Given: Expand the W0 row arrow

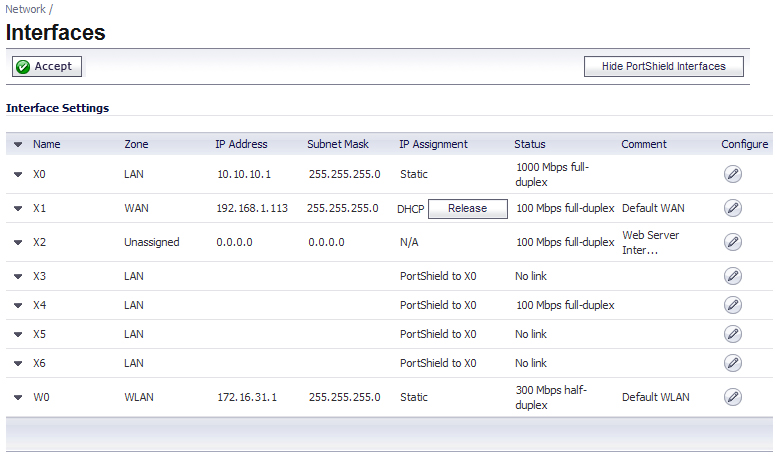Looking at the screenshot, I should tap(18, 398).
